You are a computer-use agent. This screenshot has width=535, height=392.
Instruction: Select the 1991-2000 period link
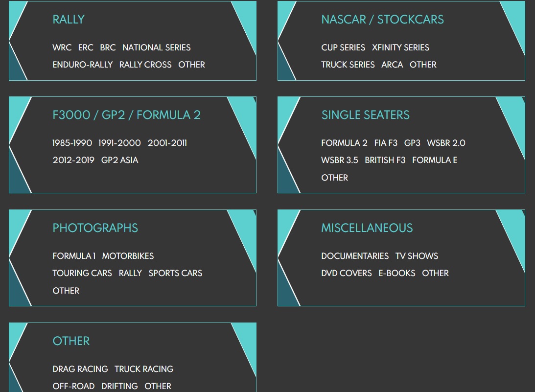(119, 143)
